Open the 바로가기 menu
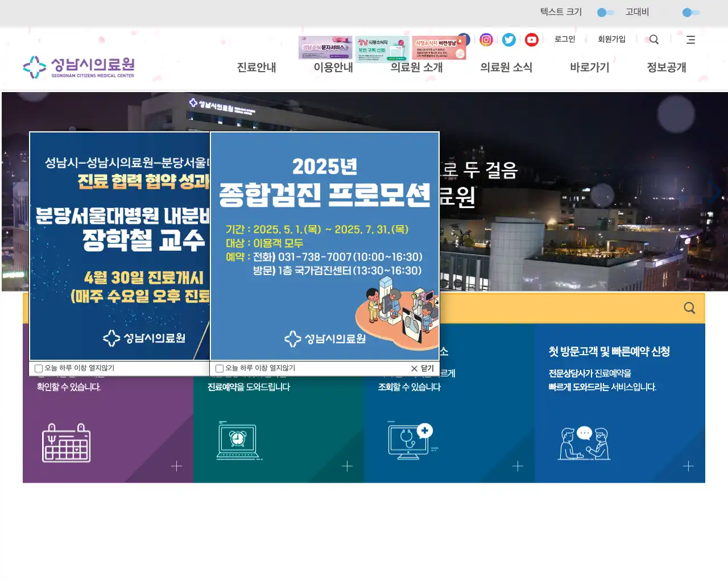The height and width of the screenshot is (582, 728). (590, 67)
